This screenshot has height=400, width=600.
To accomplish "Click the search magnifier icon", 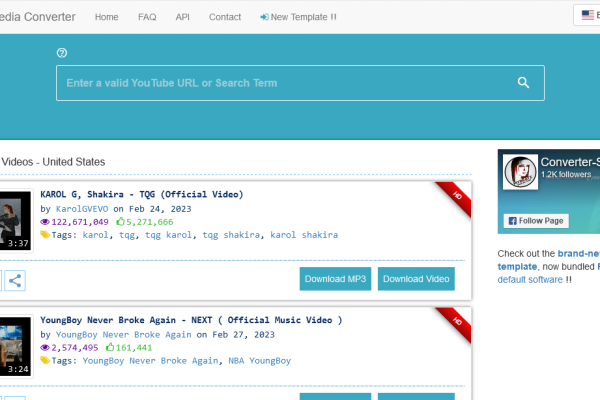I will tap(523, 83).
